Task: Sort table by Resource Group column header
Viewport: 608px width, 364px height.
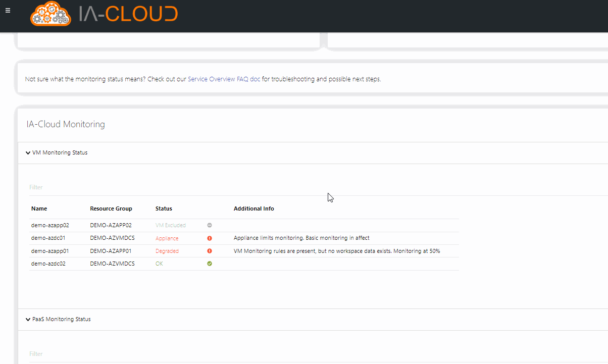Action: (111, 209)
